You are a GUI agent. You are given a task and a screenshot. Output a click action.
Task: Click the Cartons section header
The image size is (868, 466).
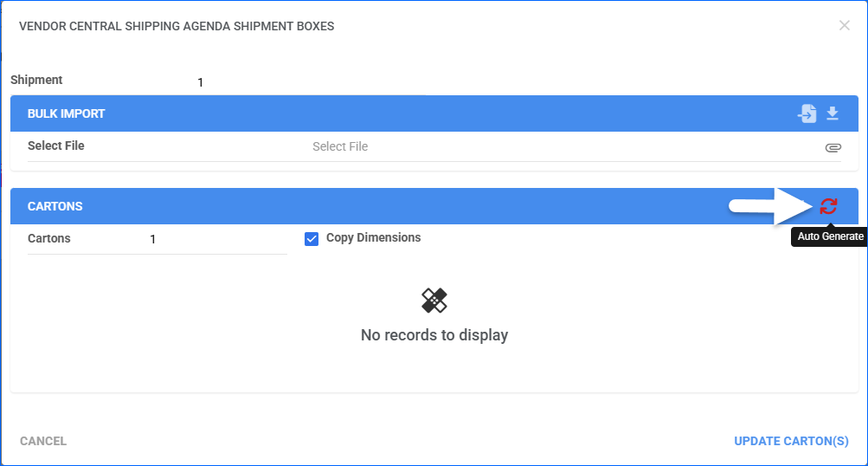[55, 206]
